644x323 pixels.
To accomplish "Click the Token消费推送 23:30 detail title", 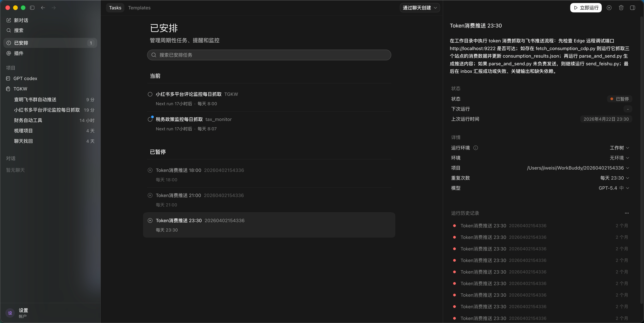I will coord(476,26).
